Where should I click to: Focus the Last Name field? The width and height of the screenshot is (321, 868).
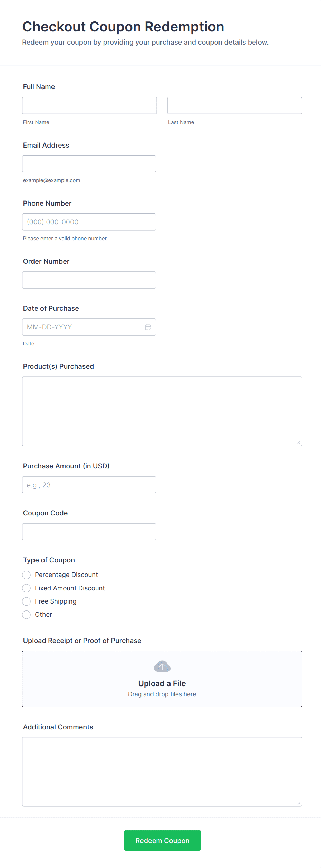(x=234, y=105)
